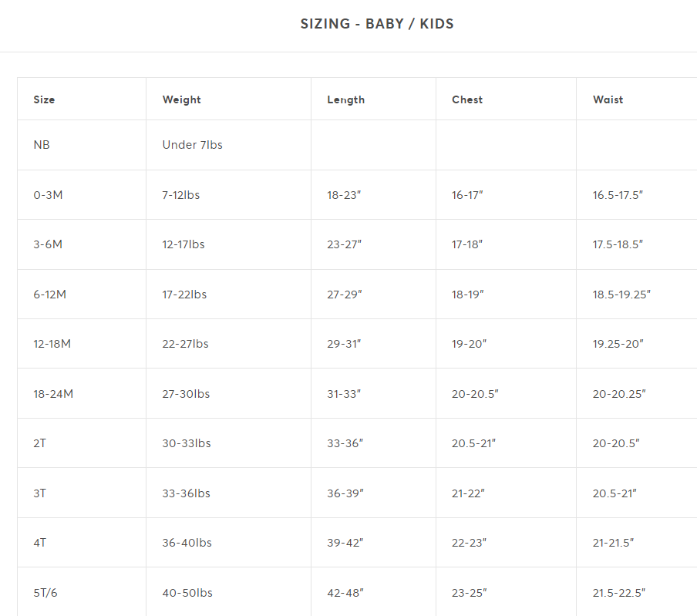Click the Length column header
697x616 pixels.
tap(346, 99)
